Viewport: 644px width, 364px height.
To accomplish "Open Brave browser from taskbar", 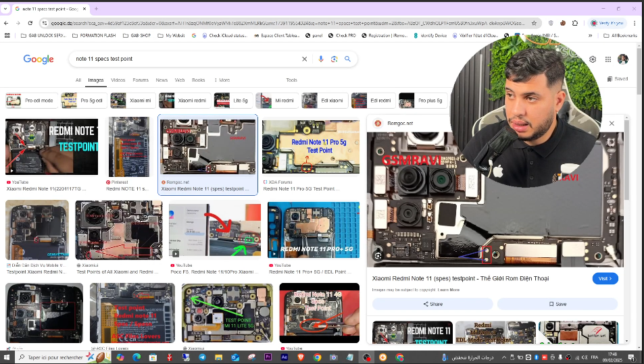I will coord(300,357).
